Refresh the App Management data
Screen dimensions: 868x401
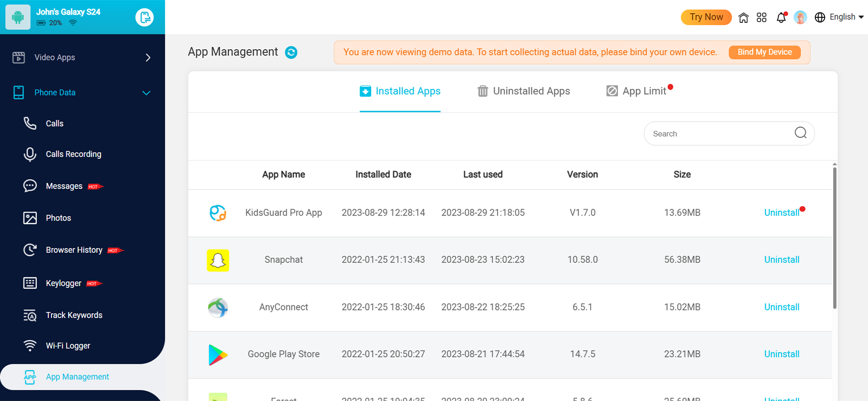(x=291, y=53)
